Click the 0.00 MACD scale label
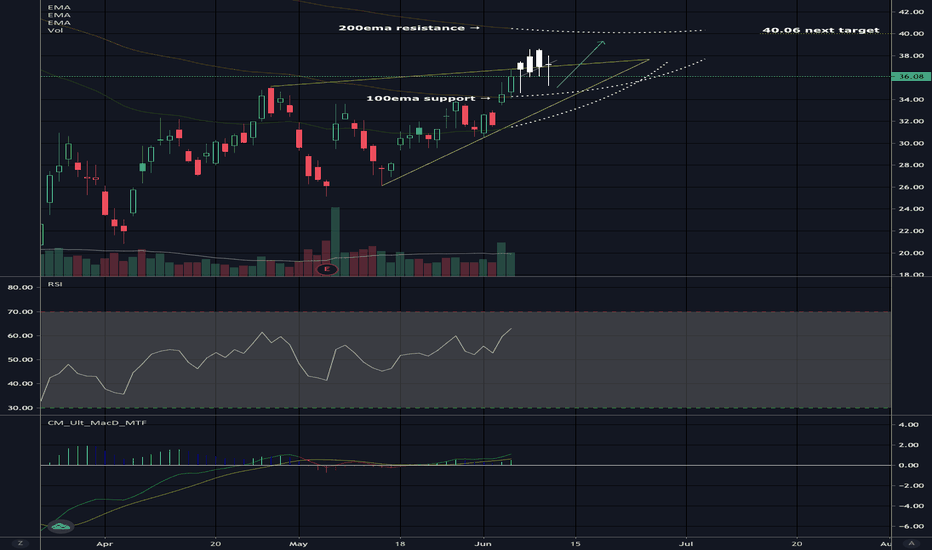Viewport: 932px width, 550px height. (x=909, y=465)
